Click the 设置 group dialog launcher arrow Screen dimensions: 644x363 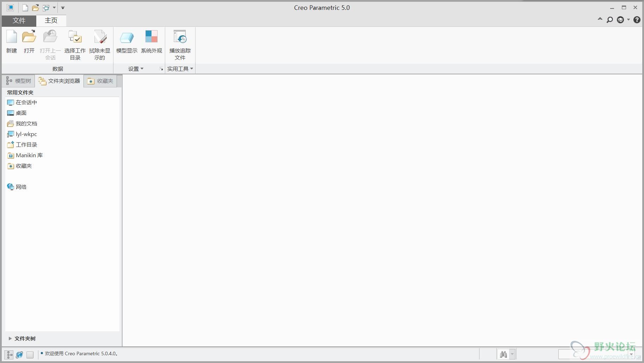[161, 69]
